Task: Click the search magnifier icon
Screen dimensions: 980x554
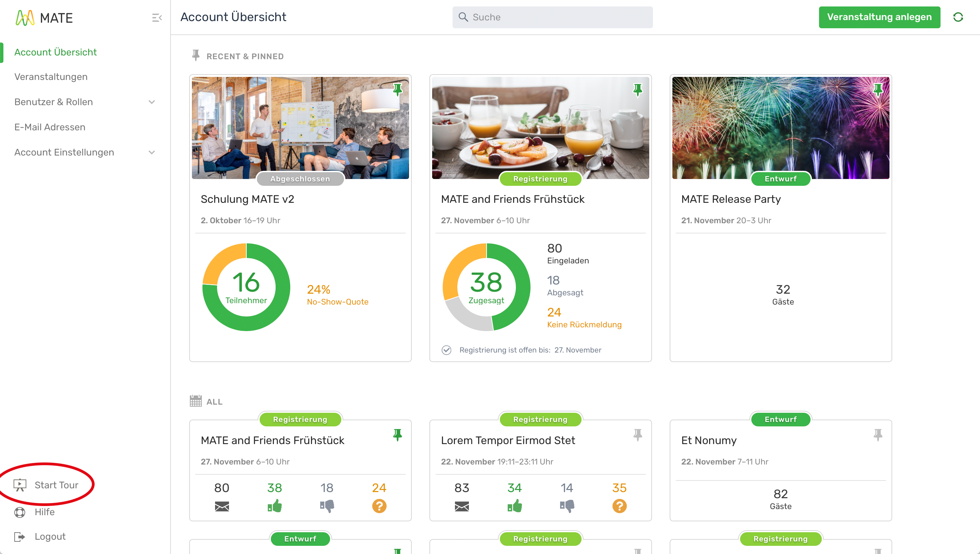Action: pos(463,17)
